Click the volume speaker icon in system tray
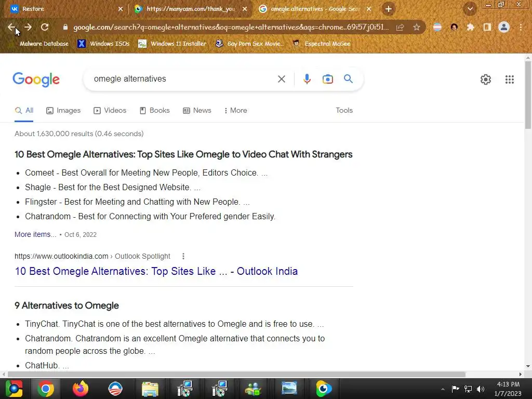This screenshot has width=532, height=399. point(481,389)
